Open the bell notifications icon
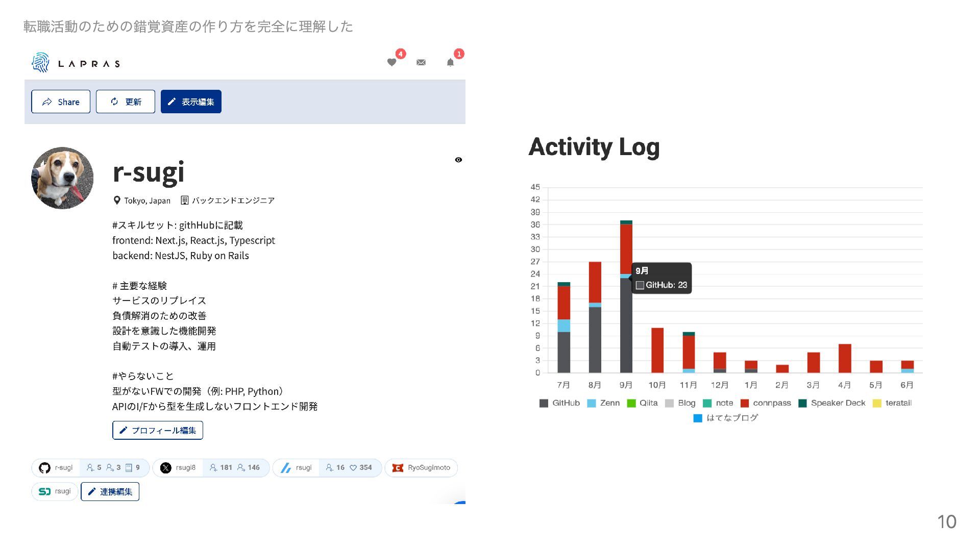This screenshot has width=980, height=551. click(x=450, y=62)
